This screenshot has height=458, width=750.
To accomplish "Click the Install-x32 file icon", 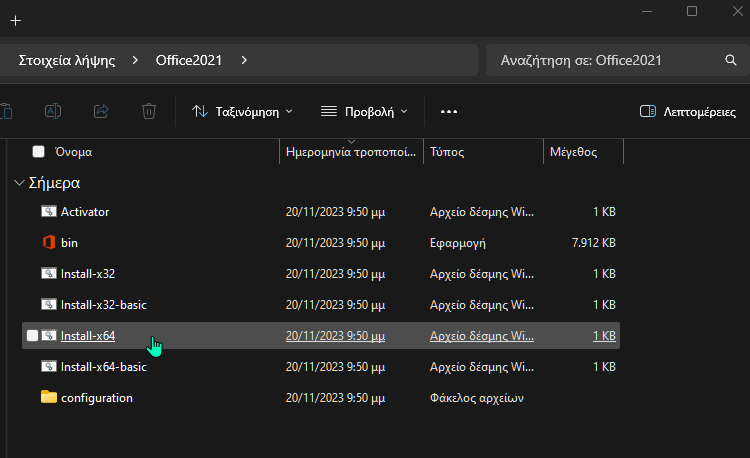I will tap(49, 273).
